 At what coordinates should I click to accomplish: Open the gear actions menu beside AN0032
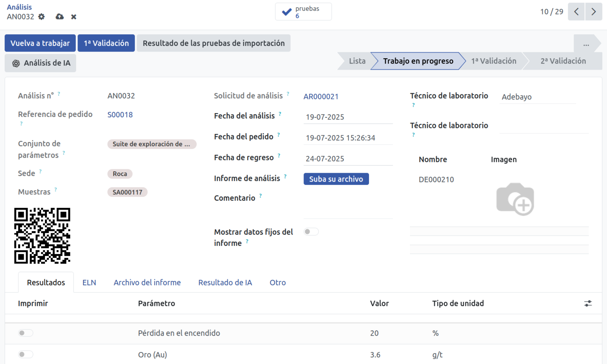click(41, 17)
